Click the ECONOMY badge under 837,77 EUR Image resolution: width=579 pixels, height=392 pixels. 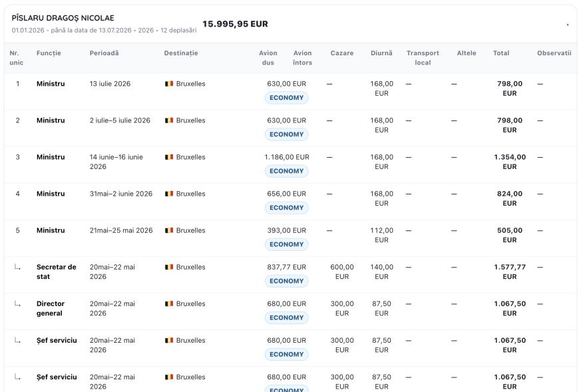pyautogui.click(x=287, y=281)
